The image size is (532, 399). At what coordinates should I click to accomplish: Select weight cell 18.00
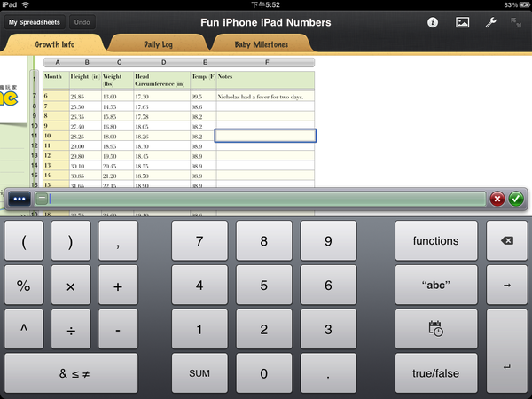tap(118, 136)
